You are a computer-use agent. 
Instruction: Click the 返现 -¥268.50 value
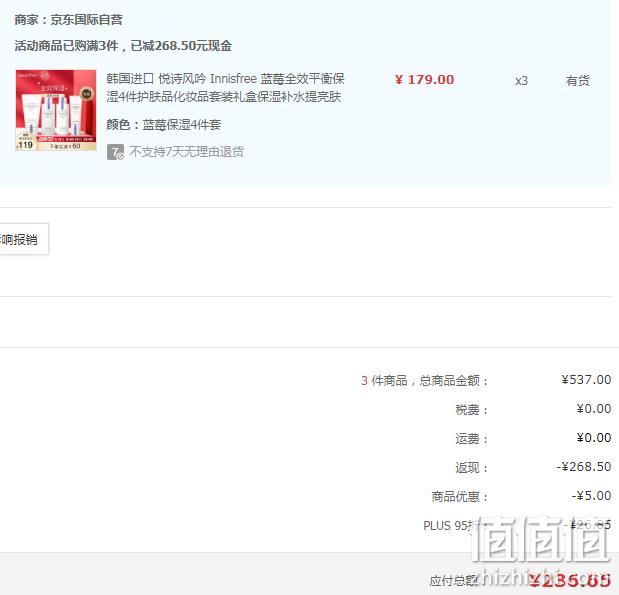click(584, 467)
